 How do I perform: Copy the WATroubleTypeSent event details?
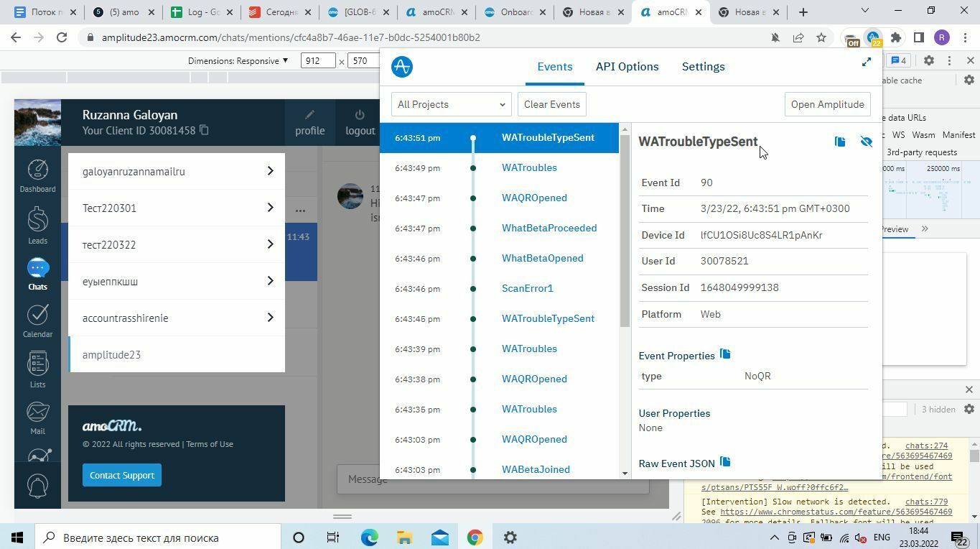pos(840,142)
